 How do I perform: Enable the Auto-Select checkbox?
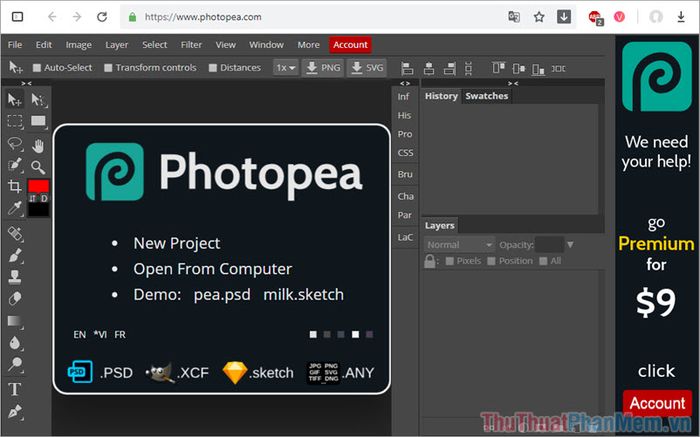[37, 68]
